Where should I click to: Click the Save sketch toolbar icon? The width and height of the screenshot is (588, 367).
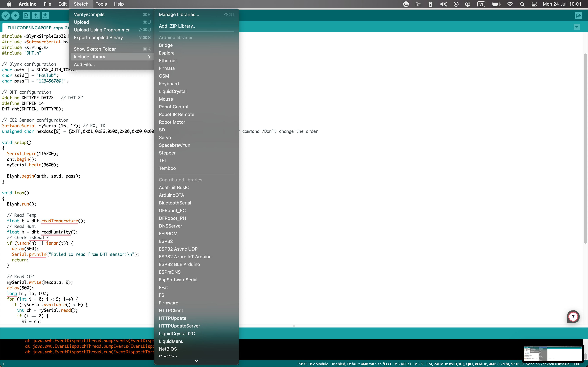[45, 16]
